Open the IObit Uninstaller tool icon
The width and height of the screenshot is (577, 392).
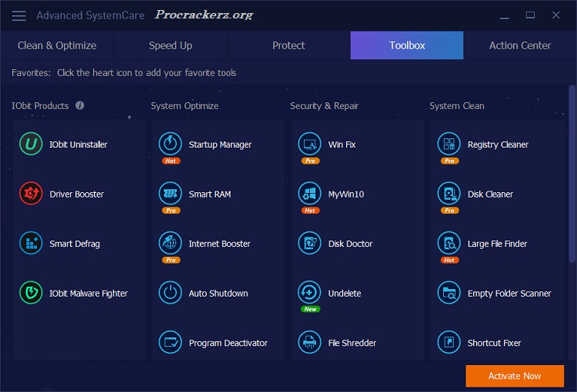coord(31,145)
